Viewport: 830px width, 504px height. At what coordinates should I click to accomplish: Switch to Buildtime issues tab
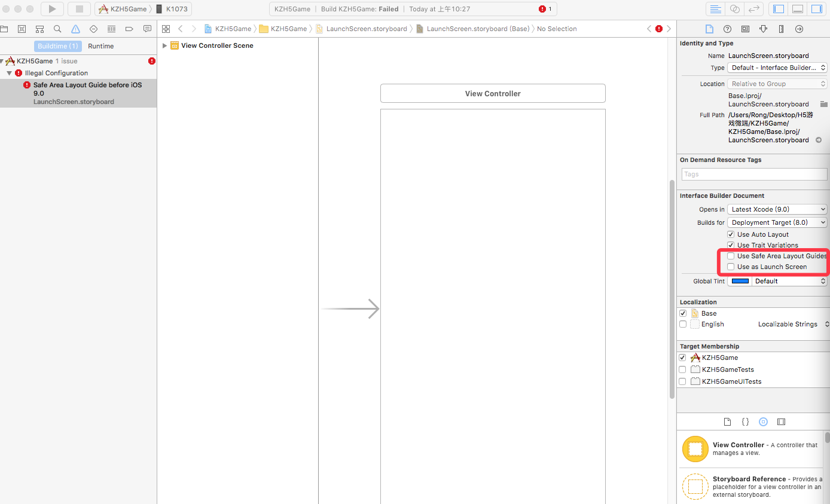57,46
